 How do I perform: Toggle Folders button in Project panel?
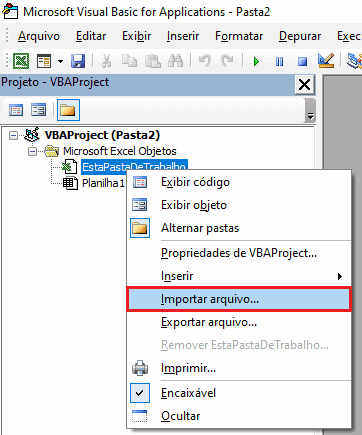(68, 110)
